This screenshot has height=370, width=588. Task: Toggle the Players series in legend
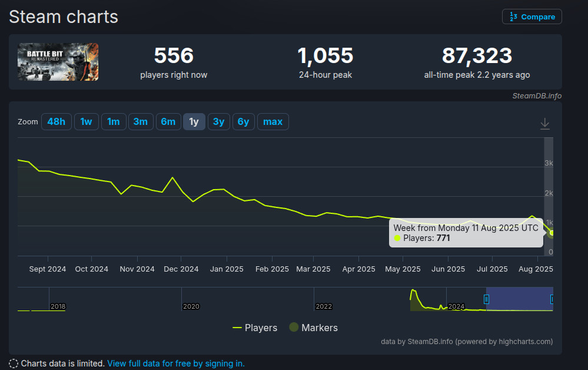tap(255, 328)
